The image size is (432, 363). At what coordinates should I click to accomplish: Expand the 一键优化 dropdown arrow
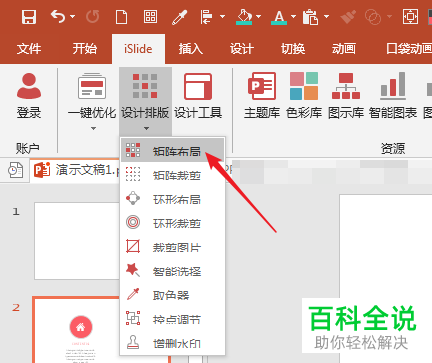click(x=94, y=128)
